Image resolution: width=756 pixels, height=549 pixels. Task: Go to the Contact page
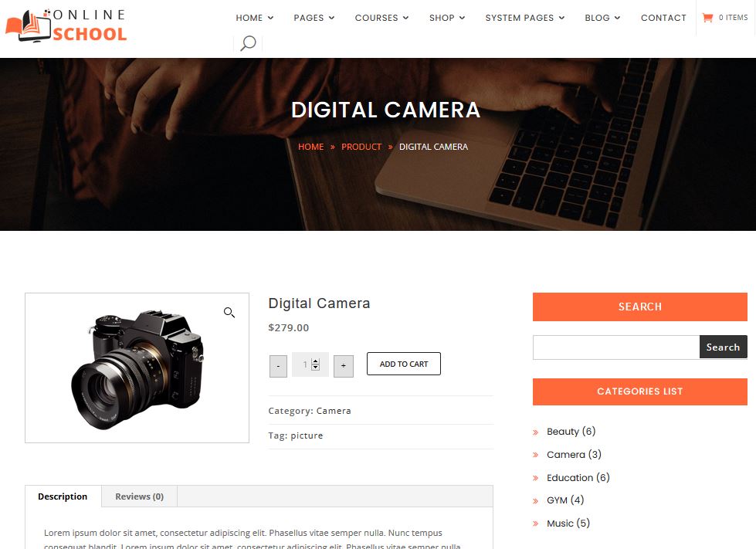pos(663,18)
